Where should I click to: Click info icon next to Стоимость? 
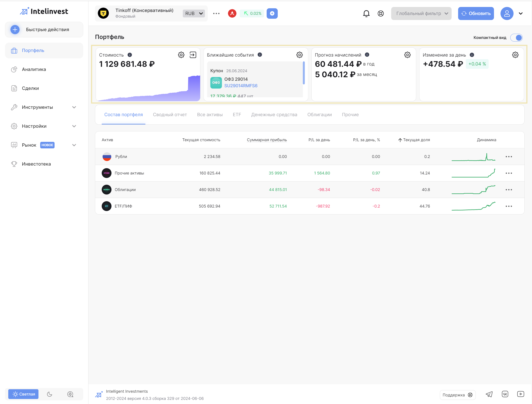click(x=130, y=55)
